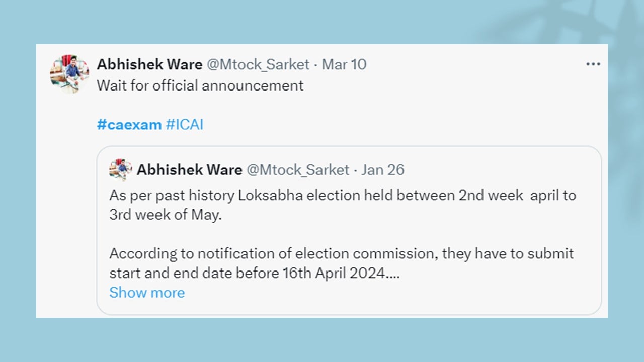Viewport: 644px width, 362px height.
Task: Click the @Mtock_Sarket handle in the quoted tweet
Action: coord(297,170)
